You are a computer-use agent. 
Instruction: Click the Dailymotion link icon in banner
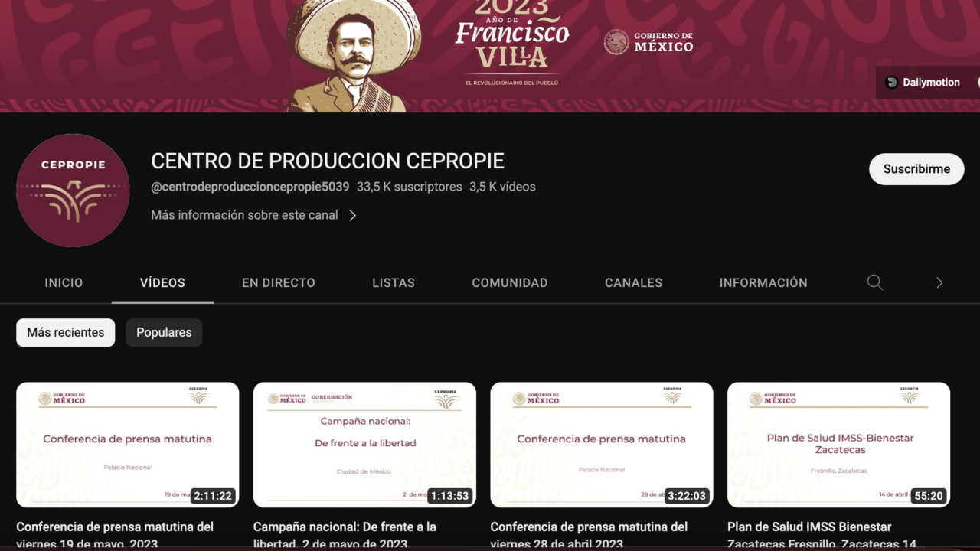[x=891, y=83]
